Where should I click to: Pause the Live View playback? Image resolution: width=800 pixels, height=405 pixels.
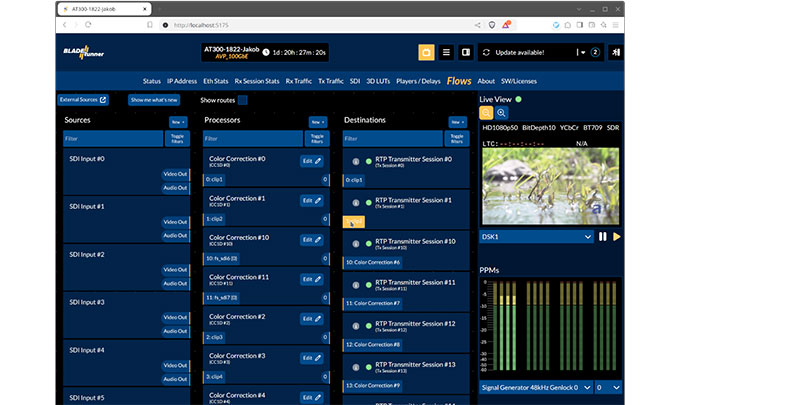point(603,237)
